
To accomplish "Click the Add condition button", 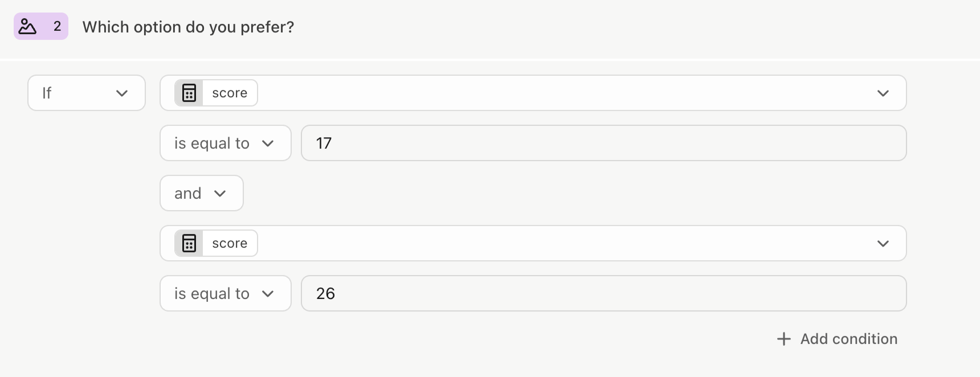I will pos(837,339).
